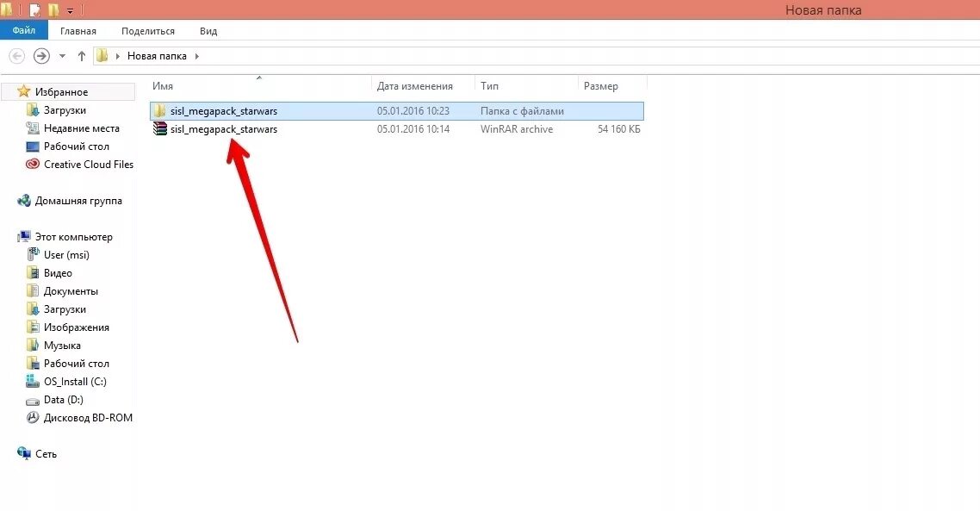Click the BD-ROM disc icon
Viewport: 980px width, 511px height.
click(33, 418)
